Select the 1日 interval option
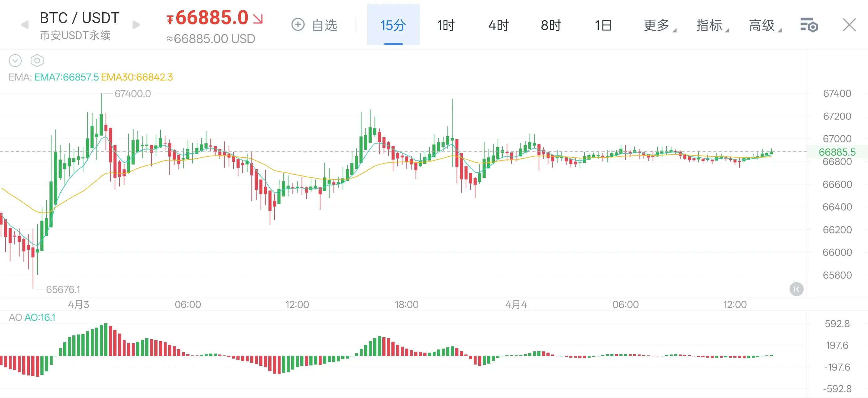The width and height of the screenshot is (868, 398). click(x=603, y=25)
